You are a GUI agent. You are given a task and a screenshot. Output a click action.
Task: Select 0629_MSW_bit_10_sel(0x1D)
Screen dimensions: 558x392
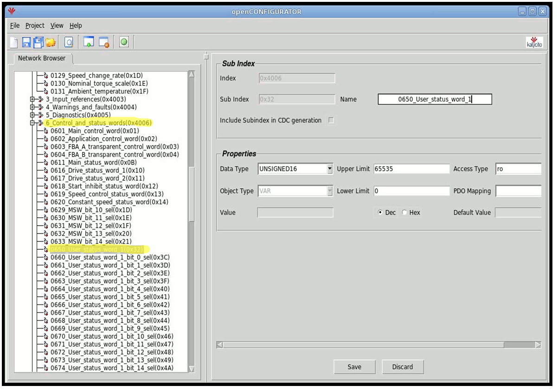point(91,209)
